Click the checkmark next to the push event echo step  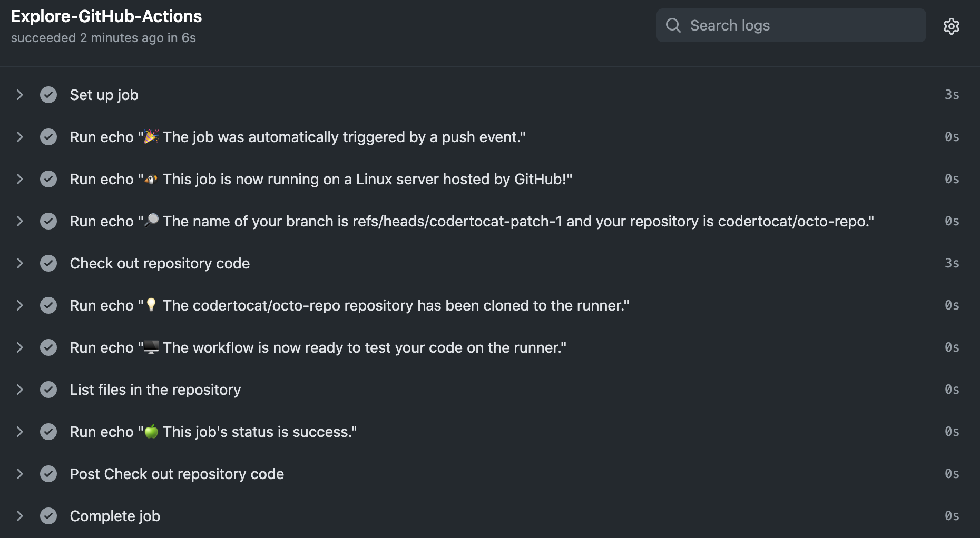tap(48, 137)
